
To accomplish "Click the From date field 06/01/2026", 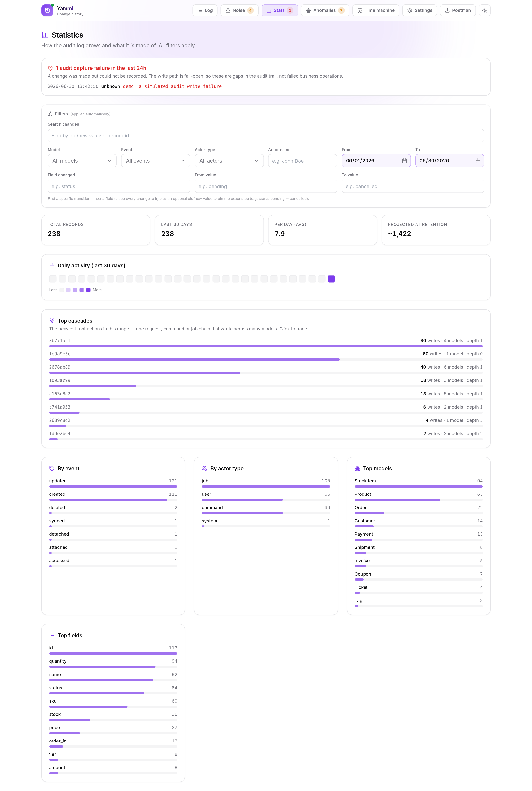I will coord(376,161).
